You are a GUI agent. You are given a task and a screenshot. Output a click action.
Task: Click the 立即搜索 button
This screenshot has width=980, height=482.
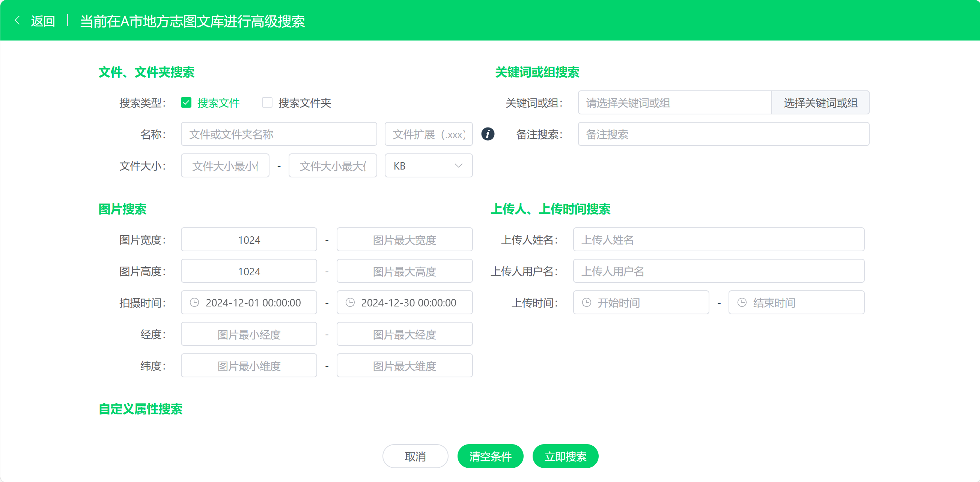pyautogui.click(x=565, y=456)
